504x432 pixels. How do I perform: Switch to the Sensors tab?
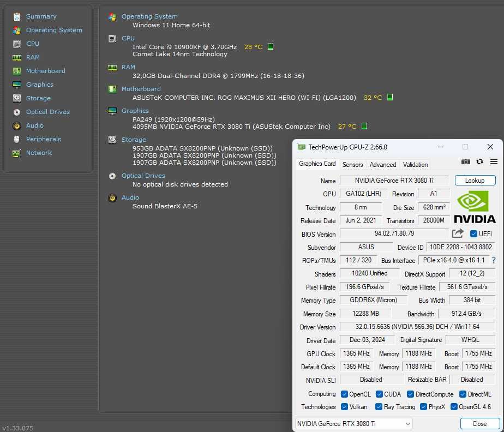352,165
